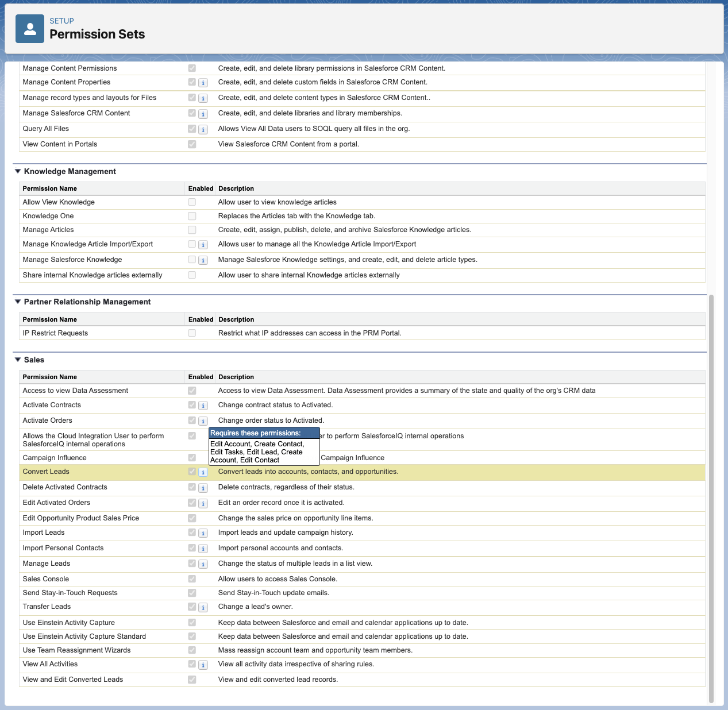The image size is (728, 710).
Task: Toggle Use Team Reassignment Wizards checkbox
Action: point(192,650)
